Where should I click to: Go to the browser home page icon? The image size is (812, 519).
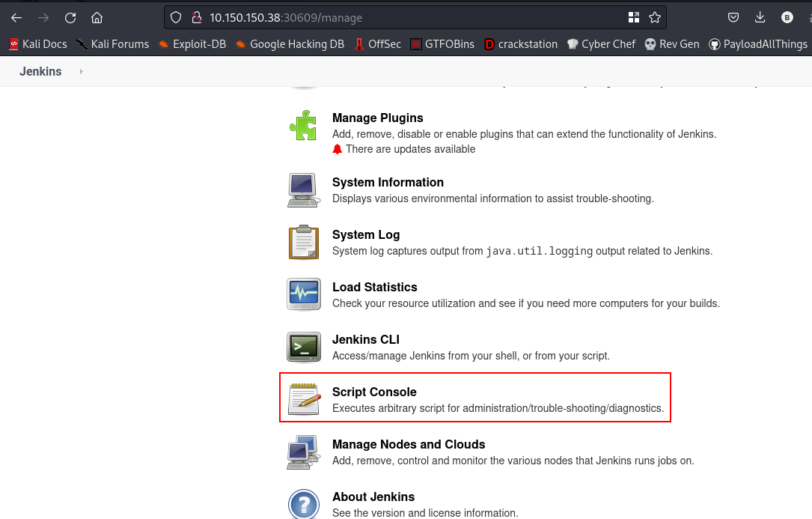point(97,18)
